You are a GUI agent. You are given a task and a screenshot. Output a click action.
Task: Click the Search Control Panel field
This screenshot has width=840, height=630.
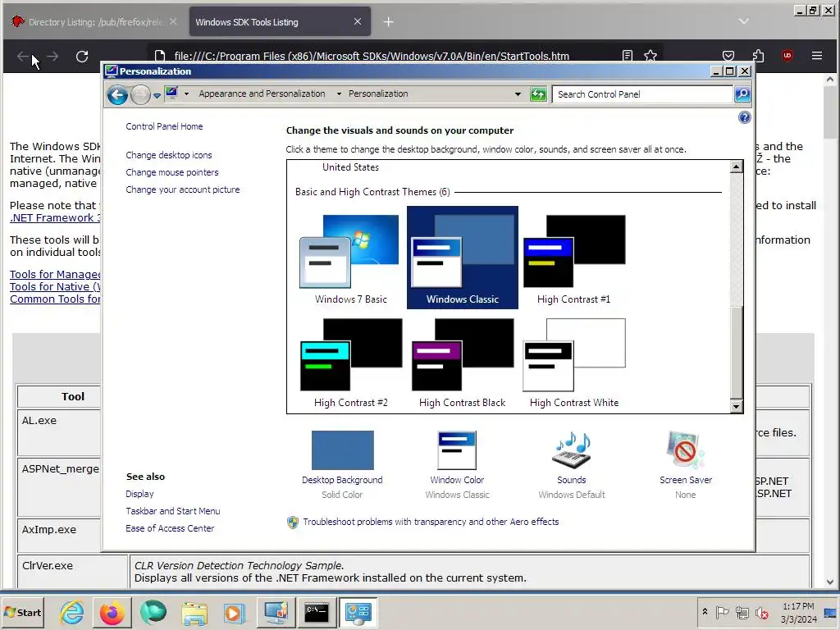pyautogui.click(x=642, y=94)
